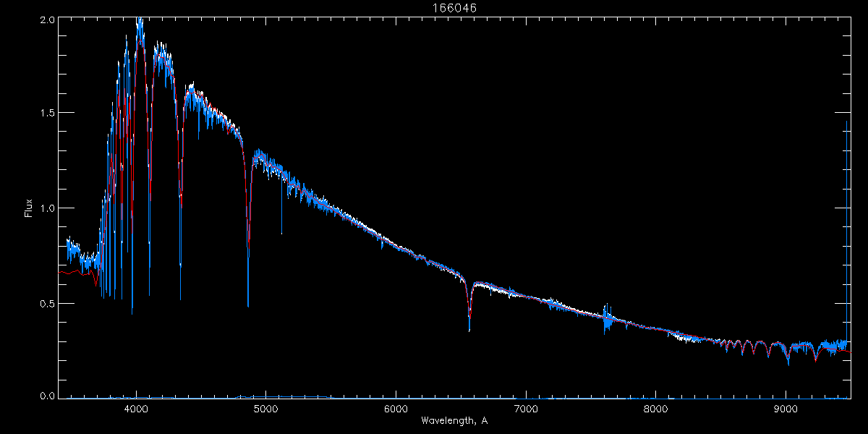Click the 2.0 flux tick label

click(x=46, y=20)
